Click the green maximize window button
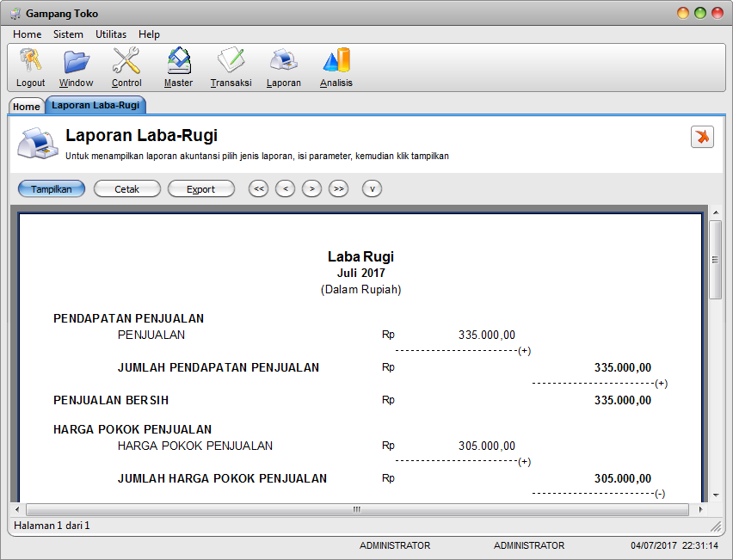This screenshot has width=733, height=560. tap(699, 13)
